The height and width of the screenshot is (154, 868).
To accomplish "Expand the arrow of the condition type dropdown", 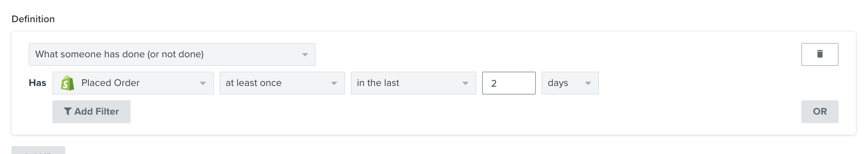I will tap(305, 54).
